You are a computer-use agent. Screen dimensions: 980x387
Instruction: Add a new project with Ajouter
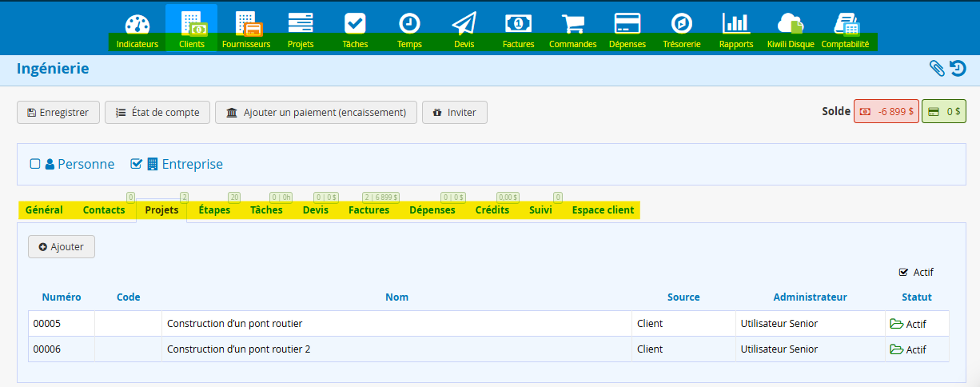click(x=62, y=247)
